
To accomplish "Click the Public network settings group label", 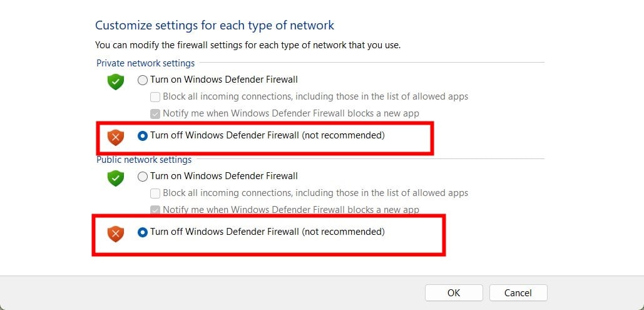I will pos(144,160).
